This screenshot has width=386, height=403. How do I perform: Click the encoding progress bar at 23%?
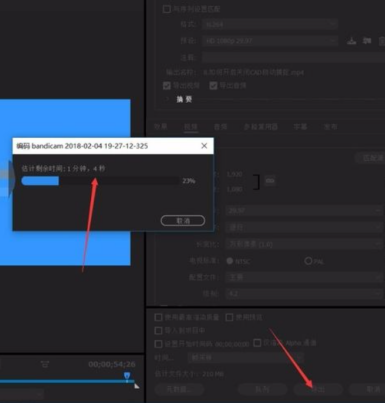tap(100, 181)
